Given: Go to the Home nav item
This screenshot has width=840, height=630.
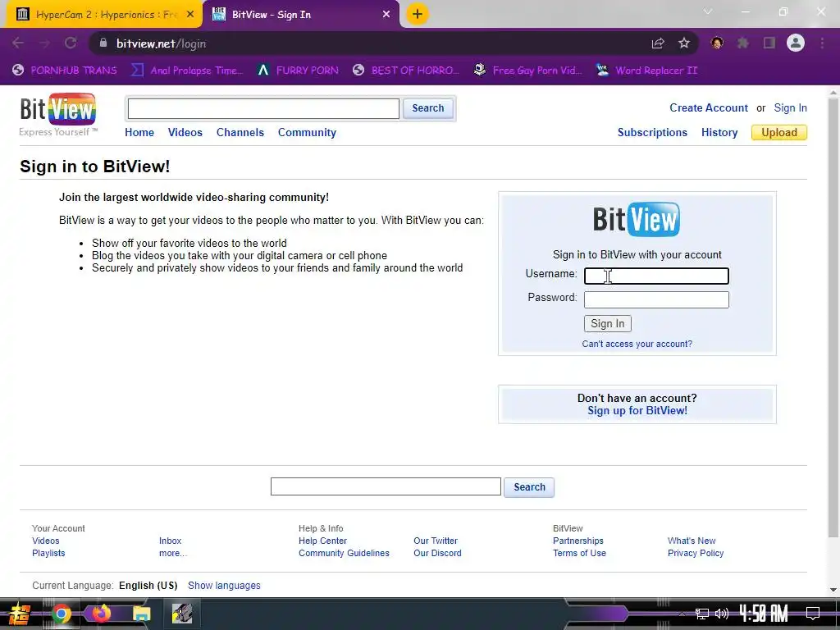Looking at the screenshot, I should click(139, 132).
